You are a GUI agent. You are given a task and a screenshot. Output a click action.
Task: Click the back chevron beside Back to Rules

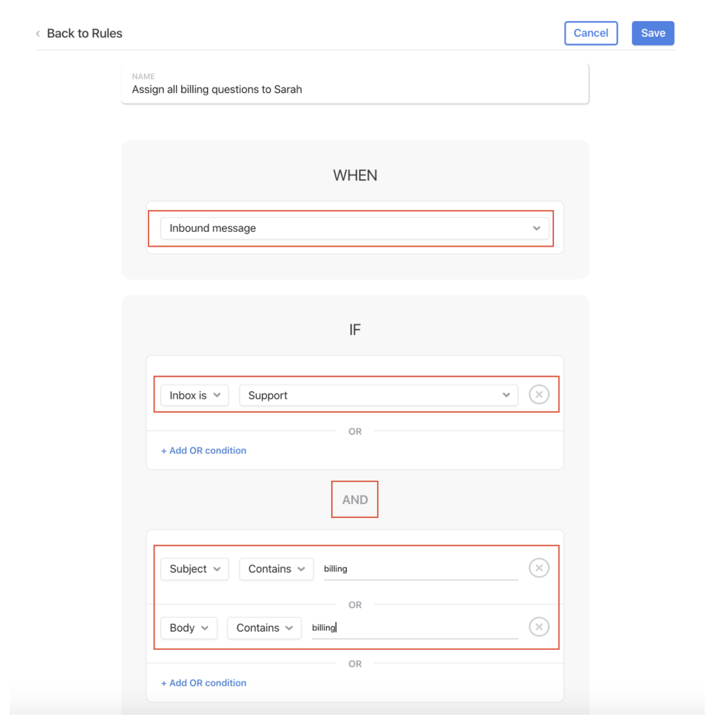tap(38, 34)
